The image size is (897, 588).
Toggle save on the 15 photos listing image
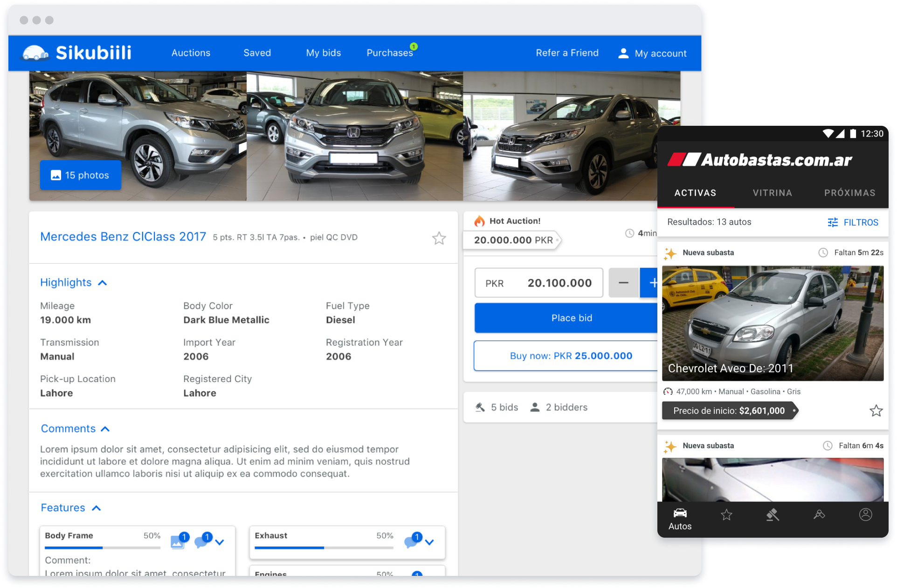point(80,175)
